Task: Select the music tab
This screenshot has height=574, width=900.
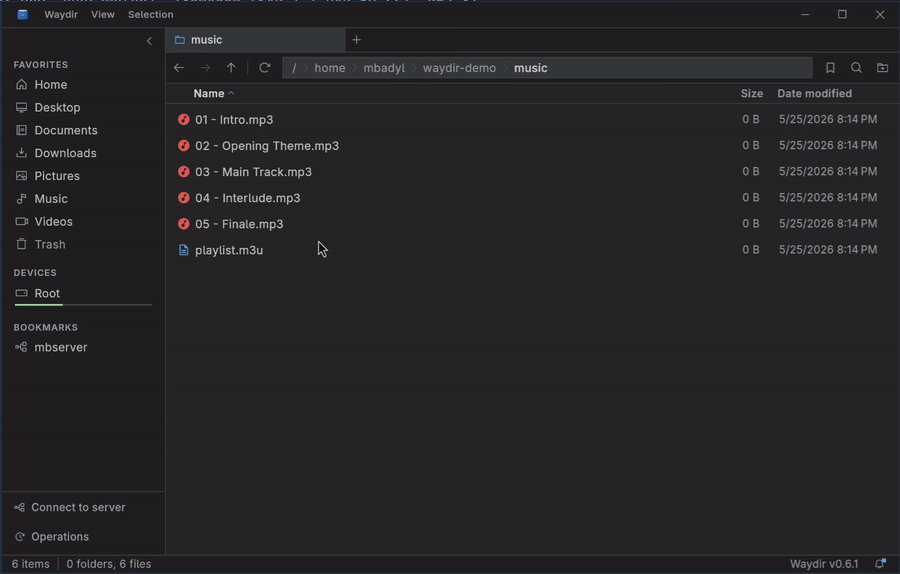Action: [255, 40]
